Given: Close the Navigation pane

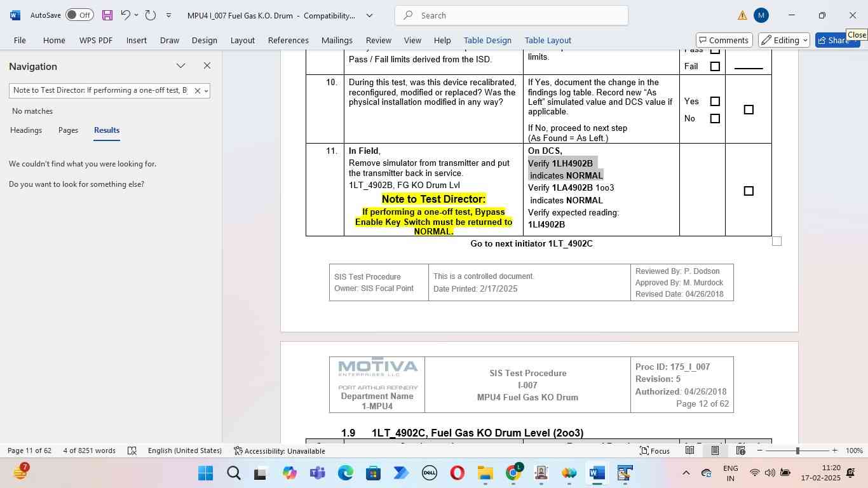Looking at the screenshot, I should pos(207,65).
